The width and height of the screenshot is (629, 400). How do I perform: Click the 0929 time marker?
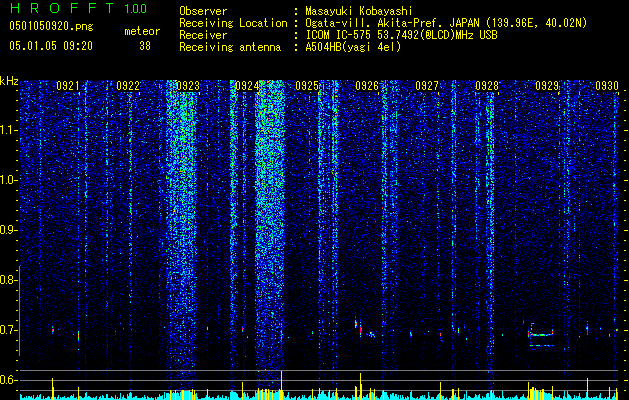[x=547, y=86]
